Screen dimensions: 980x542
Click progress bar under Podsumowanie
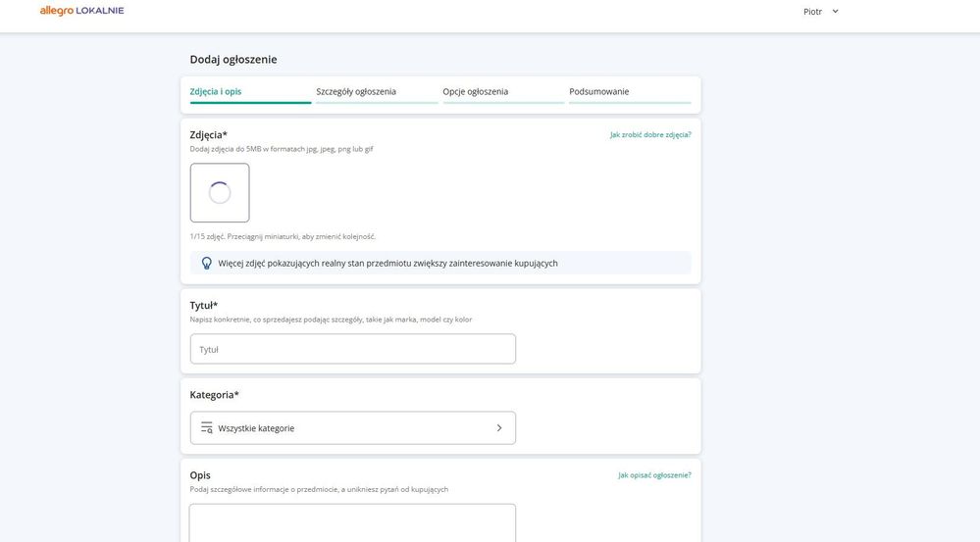630,102
